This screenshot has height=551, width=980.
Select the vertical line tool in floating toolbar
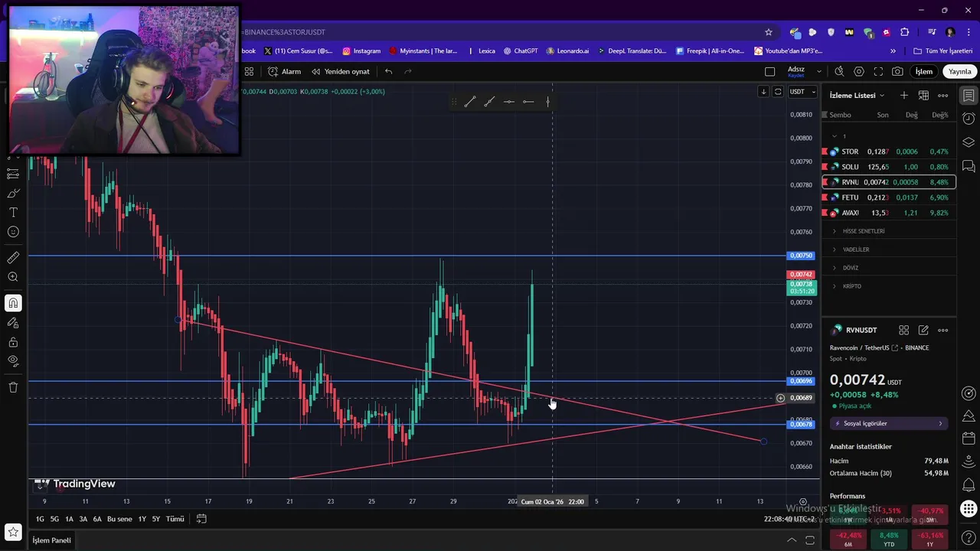(547, 102)
